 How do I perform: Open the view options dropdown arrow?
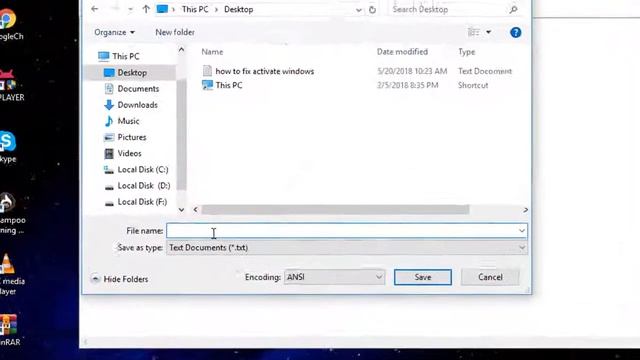(489, 32)
